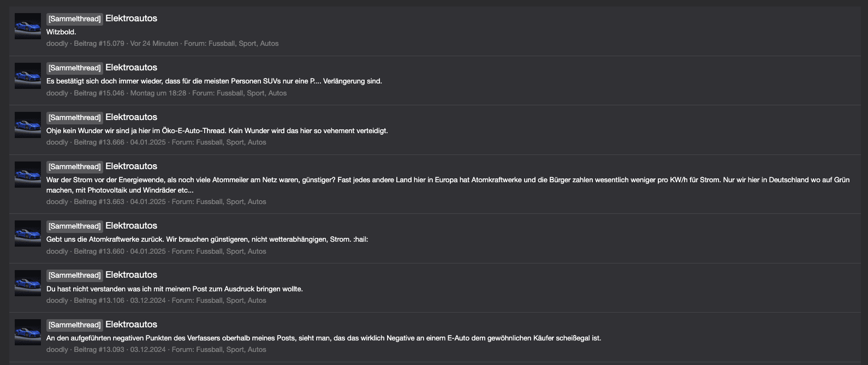
Task: Go to forum link on post #13.093
Action: [x=231, y=350]
